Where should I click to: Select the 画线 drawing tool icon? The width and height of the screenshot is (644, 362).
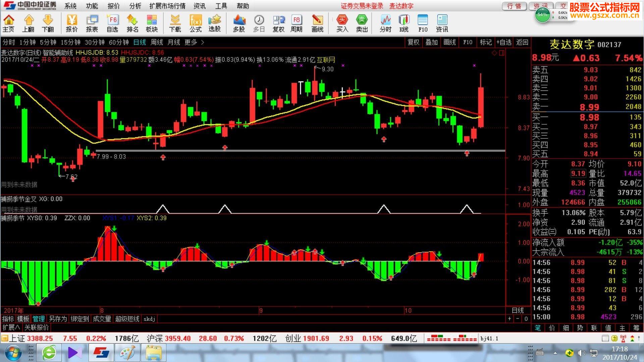(x=317, y=23)
